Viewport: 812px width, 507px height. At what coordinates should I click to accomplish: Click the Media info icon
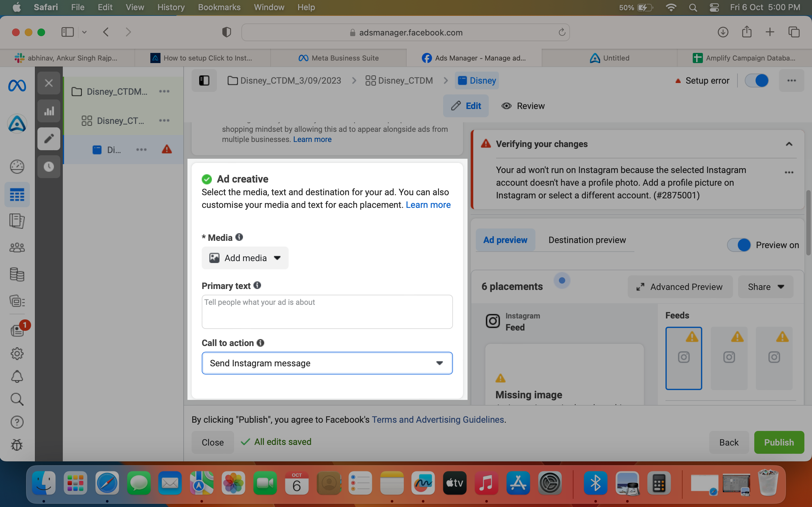click(x=239, y=237)
